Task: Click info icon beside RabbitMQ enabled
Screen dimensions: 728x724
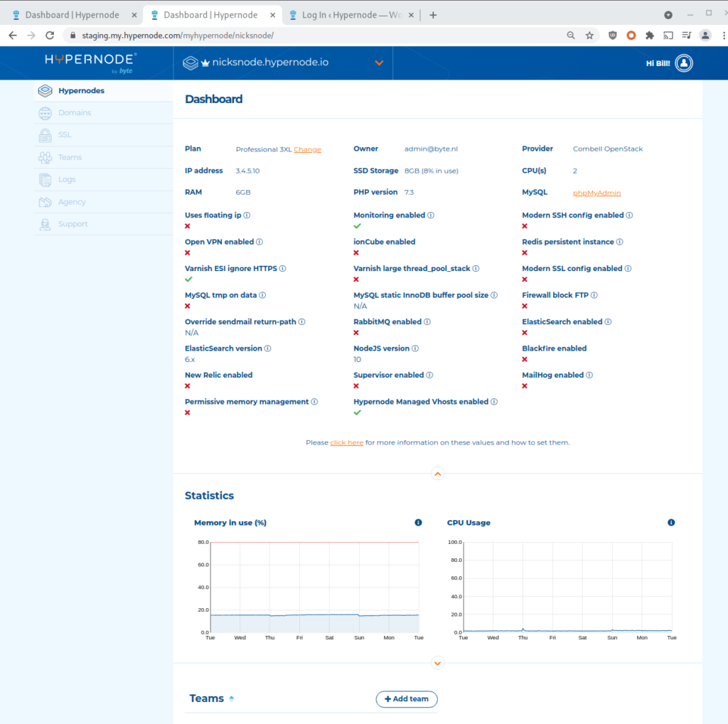Action: pos(427,322)
